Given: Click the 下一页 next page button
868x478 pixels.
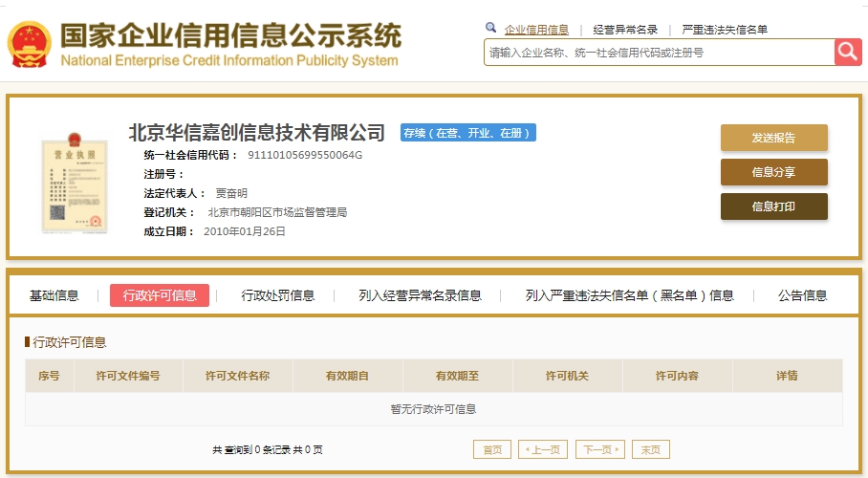Looking at the screenshot, I should (x=600, y=449).
